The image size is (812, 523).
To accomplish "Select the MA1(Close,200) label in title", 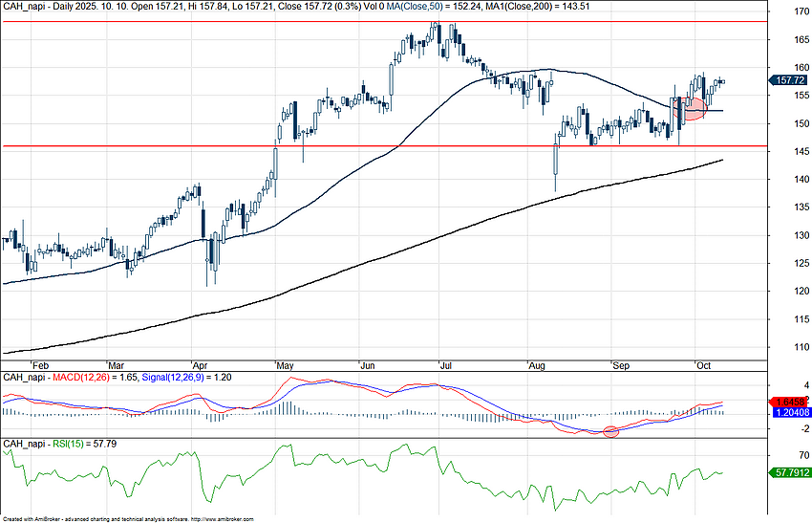I will point(544,6).
